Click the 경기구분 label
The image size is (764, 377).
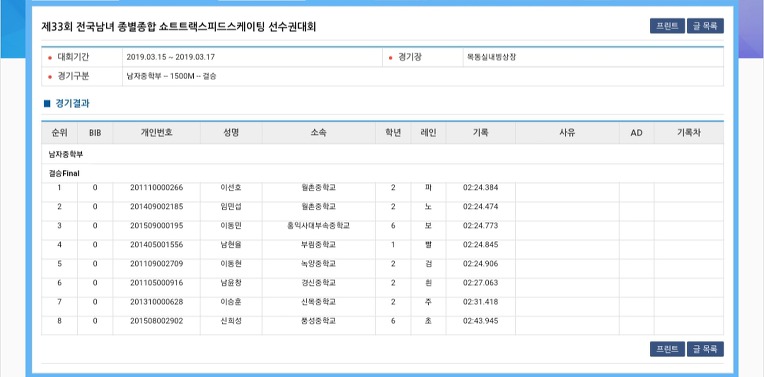click(x=73, y=76)
